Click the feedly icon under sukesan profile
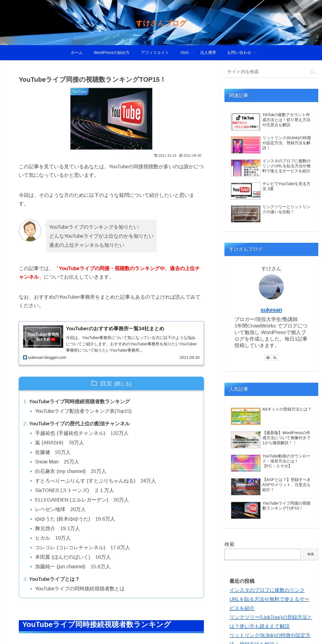This screenshot has width=322, height=644. pyautogui.click(x=268, y=358)
